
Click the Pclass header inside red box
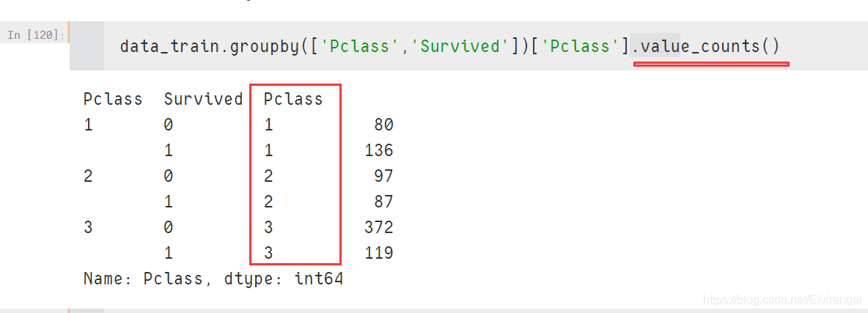click(x=293, y=99)
